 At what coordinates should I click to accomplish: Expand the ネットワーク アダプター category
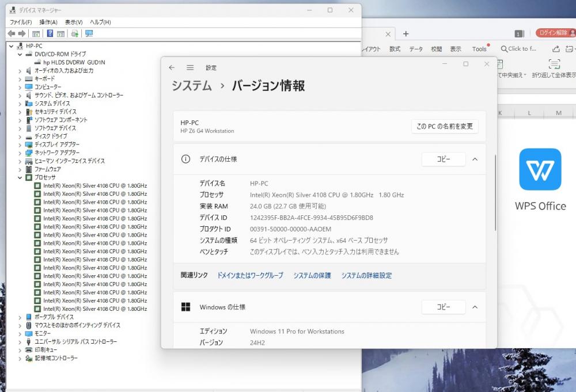20,153
